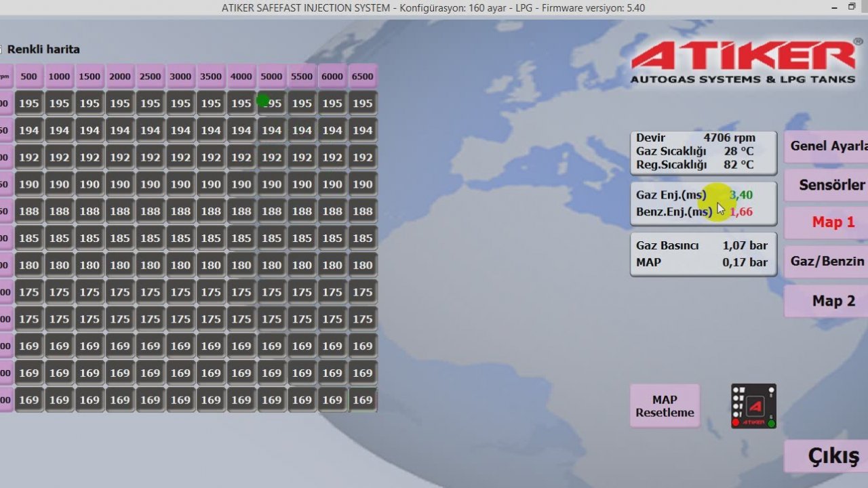Switch to the Sensörler section
Image resolution: width=868 pixels, height=488 pixels.
[x=827, y=185]
